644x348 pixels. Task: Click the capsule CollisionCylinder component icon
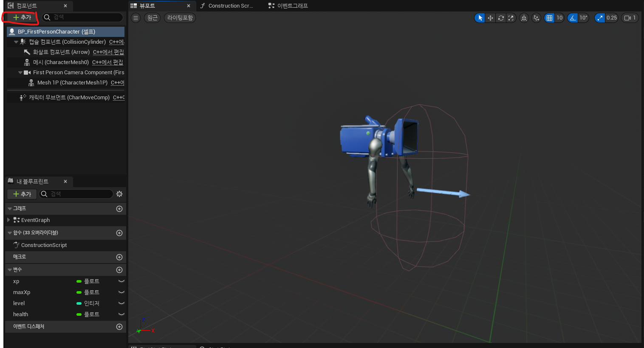(23, 42)
